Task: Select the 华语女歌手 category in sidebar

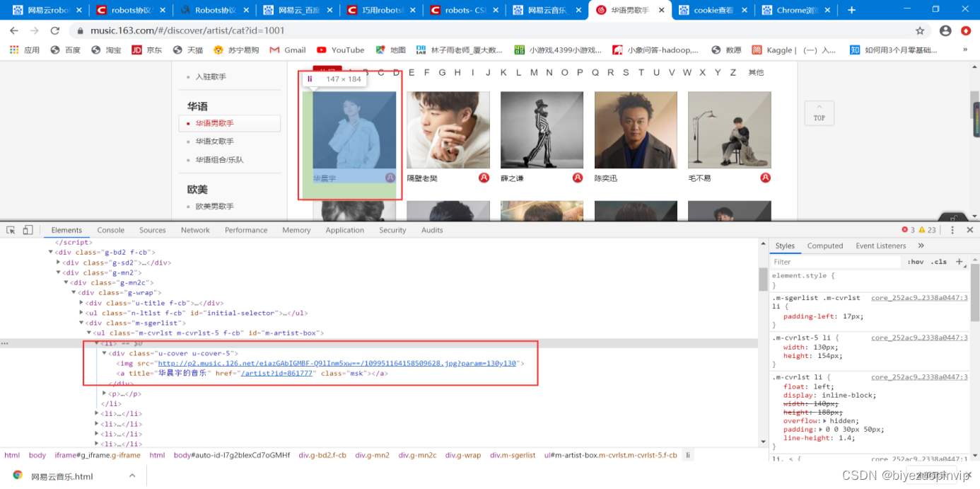Action: coord(215,142)
